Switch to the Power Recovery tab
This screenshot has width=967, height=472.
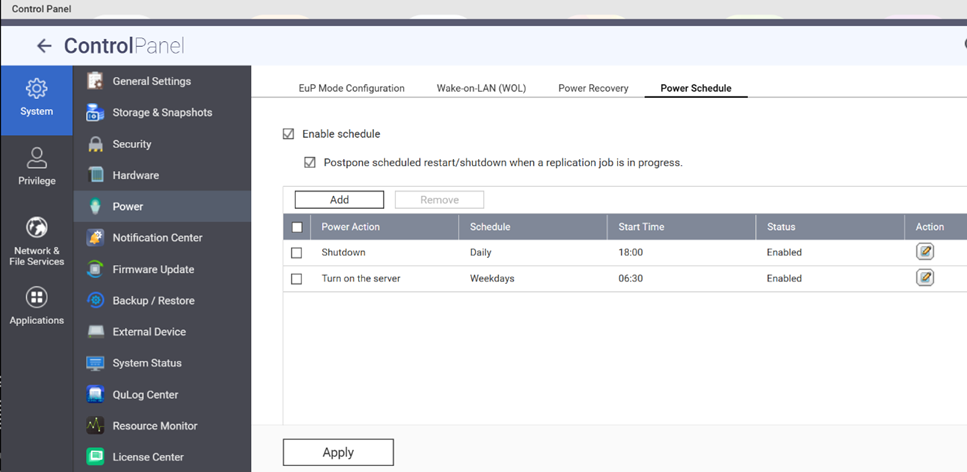[x=593, y=88]
